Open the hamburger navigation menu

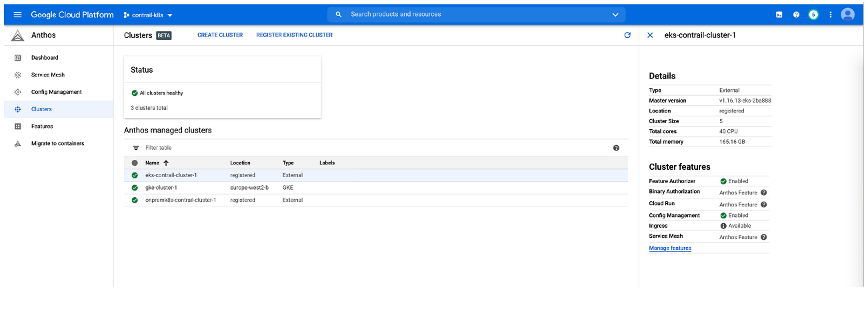[x=17, y=15]
